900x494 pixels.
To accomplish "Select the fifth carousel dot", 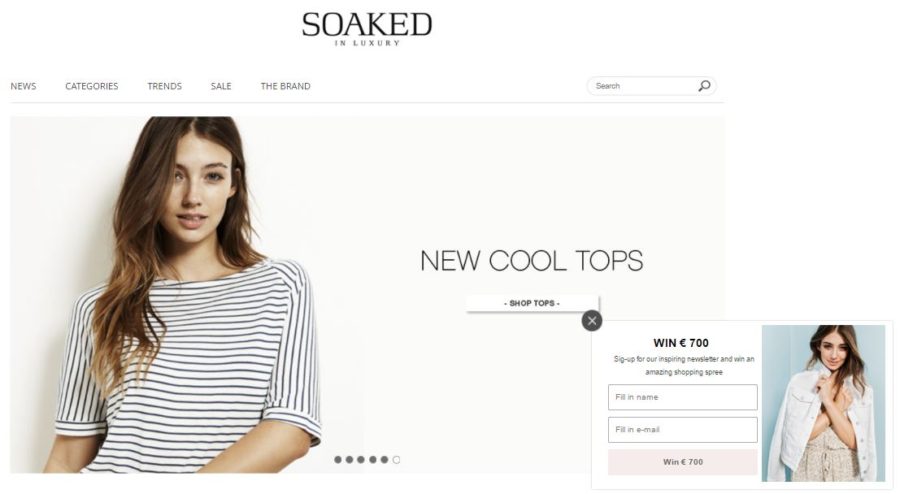I will pos(385,460).
